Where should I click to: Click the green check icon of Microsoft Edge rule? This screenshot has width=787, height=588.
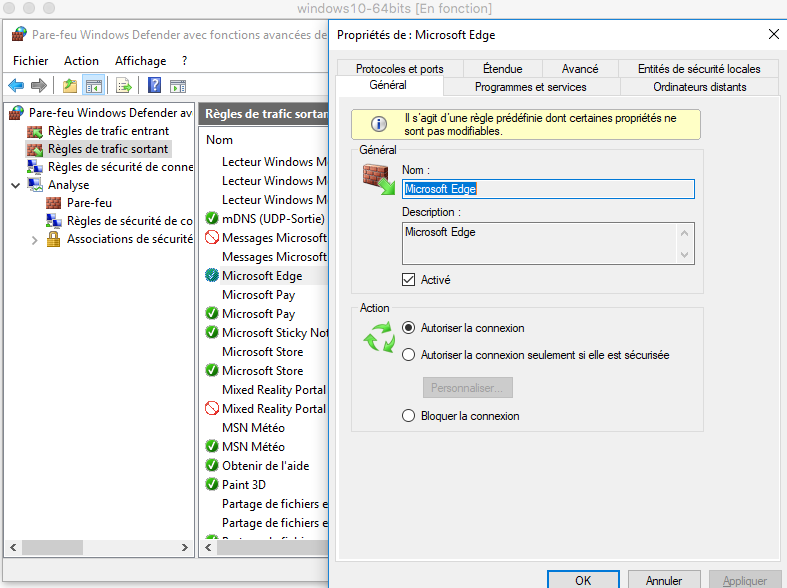212,275
